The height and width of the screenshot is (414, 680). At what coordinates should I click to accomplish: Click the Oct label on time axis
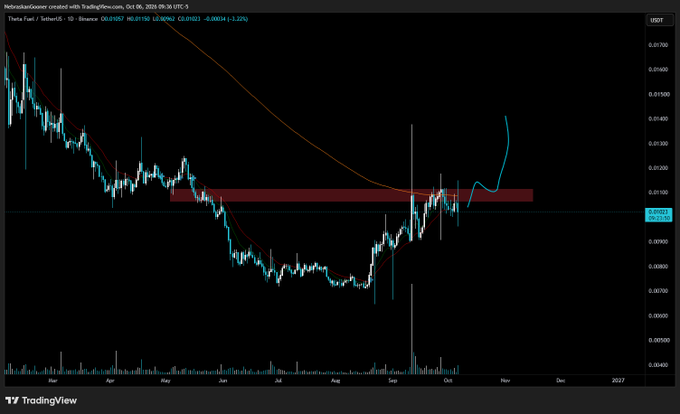coord(448,380)
